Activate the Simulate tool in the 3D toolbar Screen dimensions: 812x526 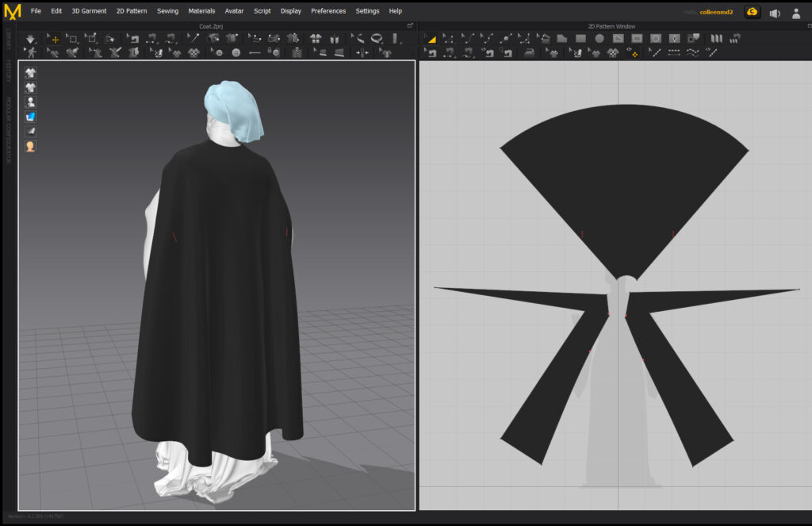30,38
